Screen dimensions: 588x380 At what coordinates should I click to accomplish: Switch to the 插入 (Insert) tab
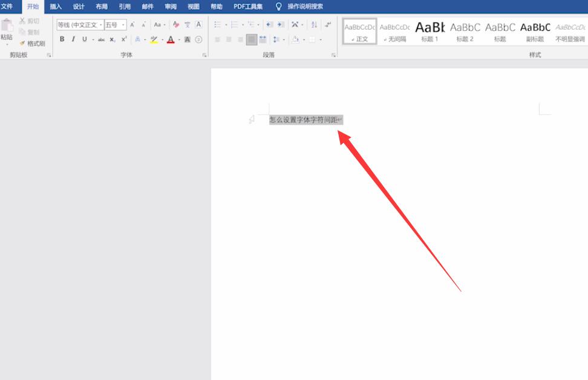tap(56, 7)
